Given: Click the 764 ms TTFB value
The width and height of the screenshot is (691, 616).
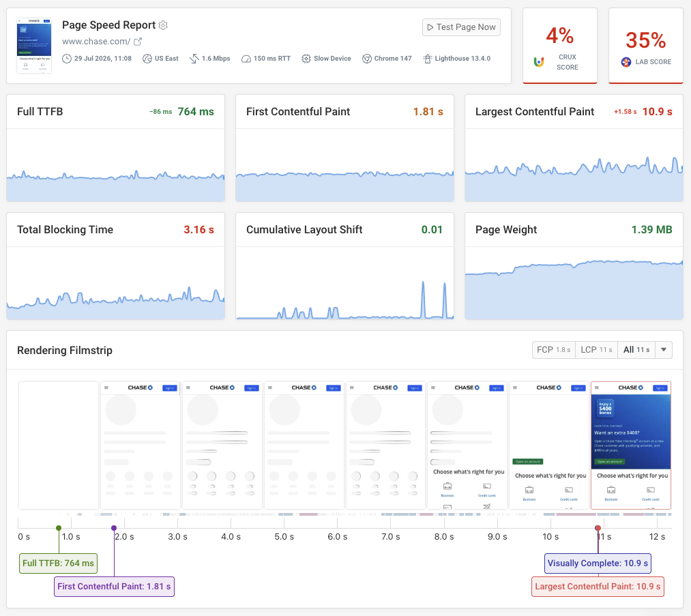Looking at the screenshot, I should [196, 112].
